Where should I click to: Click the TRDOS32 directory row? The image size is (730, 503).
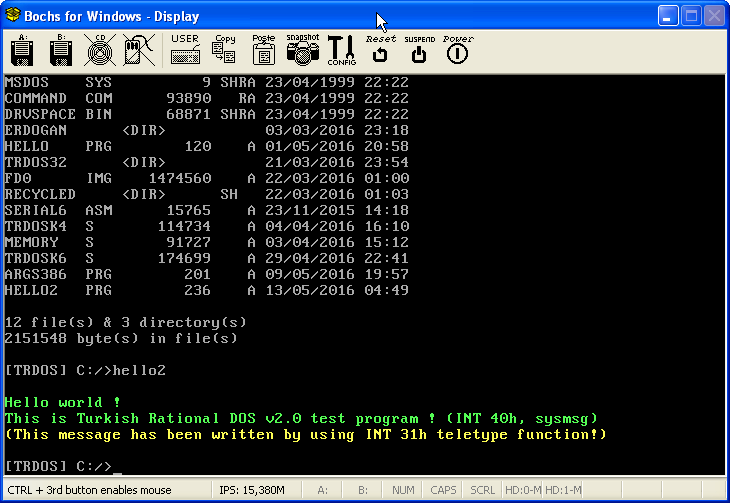coord(207,162)
